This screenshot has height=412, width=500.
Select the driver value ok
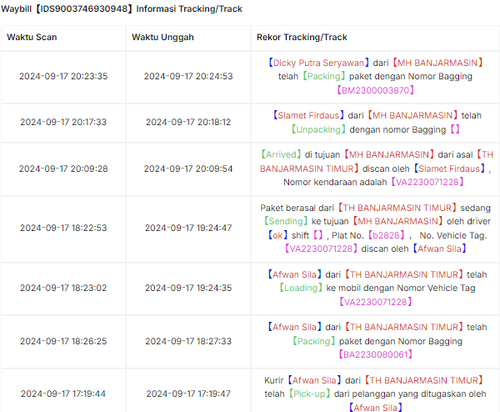(x=278, y=236)
